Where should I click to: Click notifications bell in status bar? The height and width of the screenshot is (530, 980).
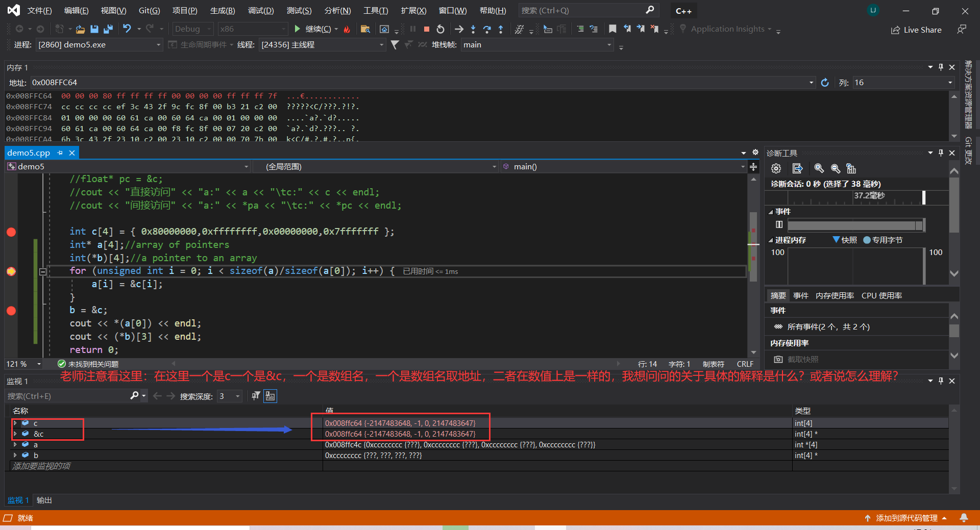pyautogui.click(x=964, y=518)
